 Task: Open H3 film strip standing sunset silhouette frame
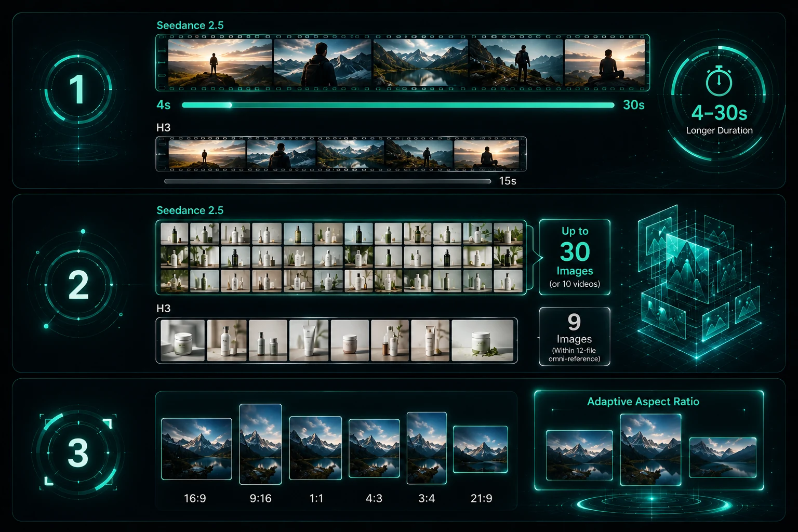click(x=207, y=154)
